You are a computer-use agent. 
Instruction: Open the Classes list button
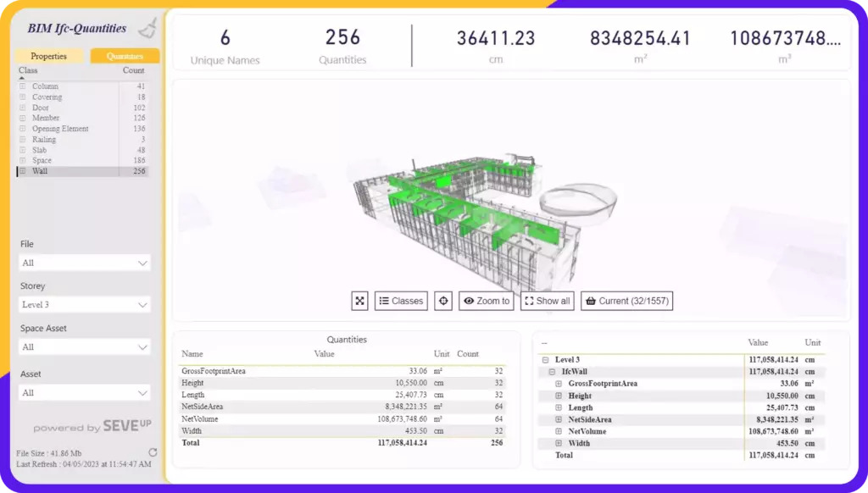pos(401,301)
